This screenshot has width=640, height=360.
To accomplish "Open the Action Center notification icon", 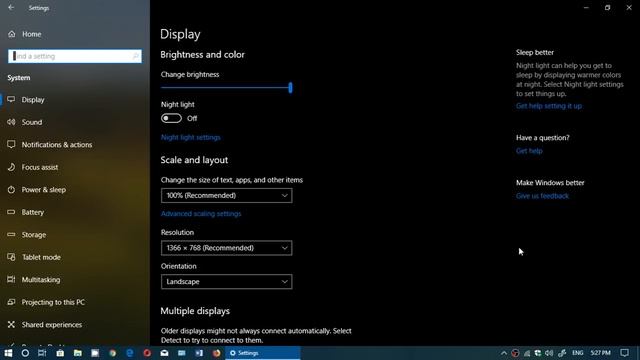I will pos(624,353).
